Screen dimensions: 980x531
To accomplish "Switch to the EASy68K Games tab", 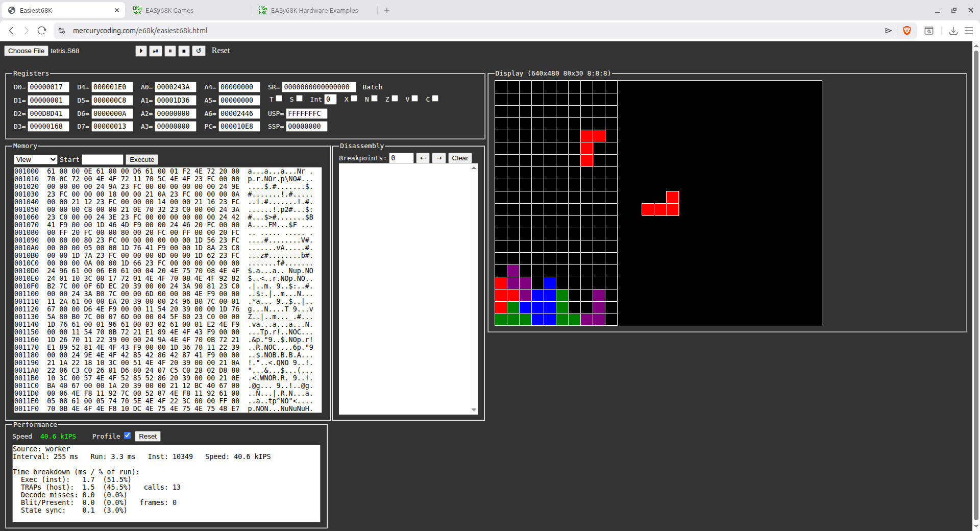I will (x=169, y=10).
